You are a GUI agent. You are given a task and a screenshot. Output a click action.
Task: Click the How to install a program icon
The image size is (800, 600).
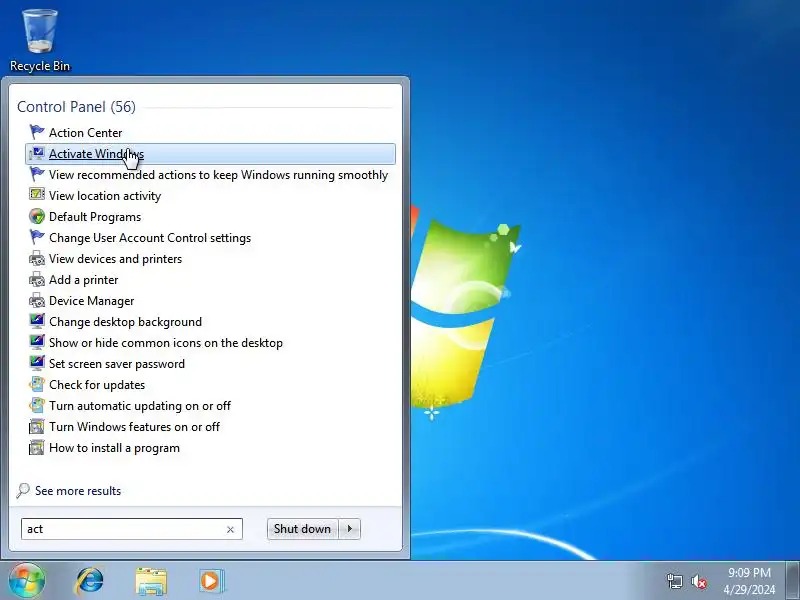click(x=37, y=447)
